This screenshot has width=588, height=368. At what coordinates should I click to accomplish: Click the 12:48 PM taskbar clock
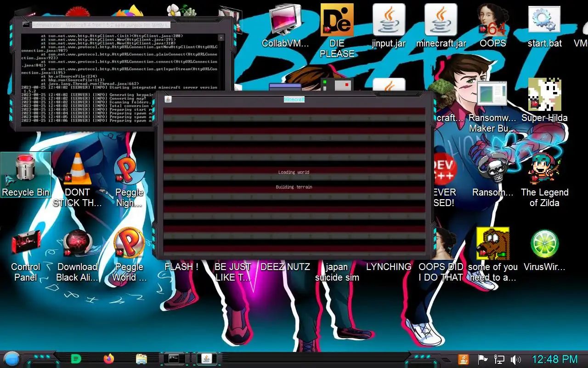554,359
